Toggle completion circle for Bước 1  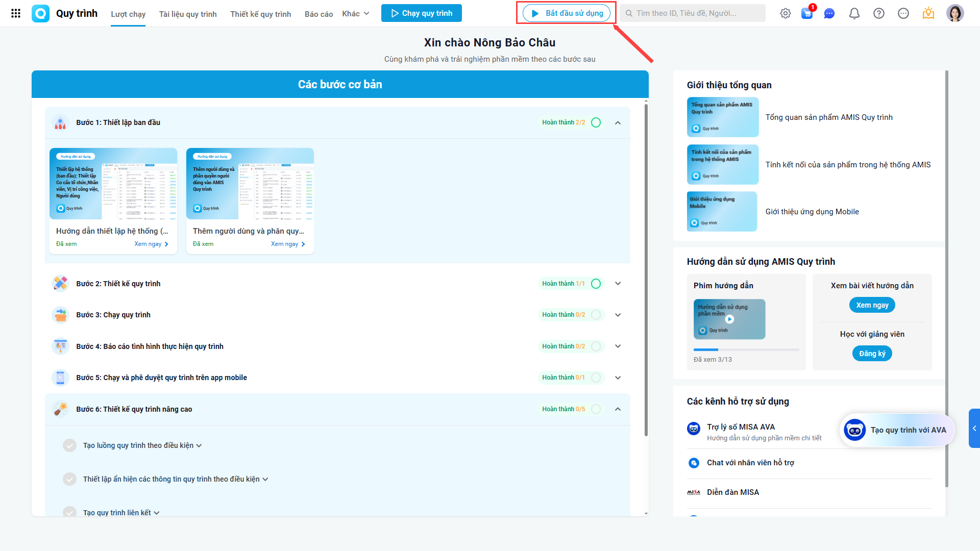[596, 122]
